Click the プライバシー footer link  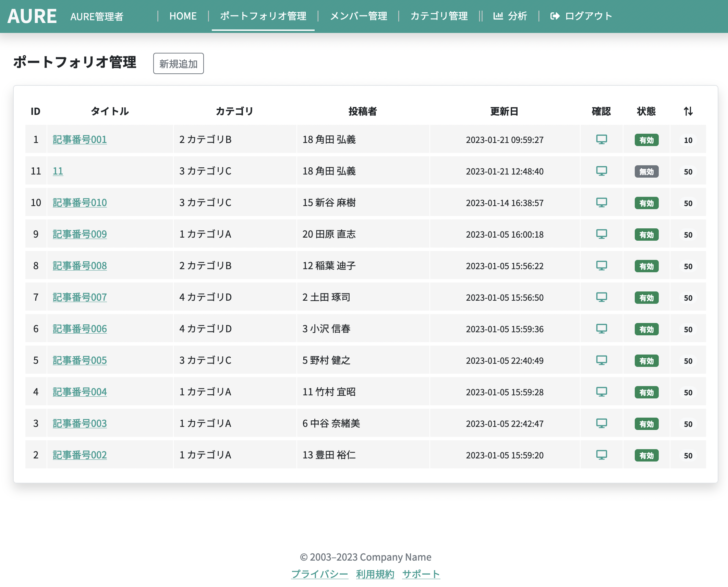tap(319, 574)
